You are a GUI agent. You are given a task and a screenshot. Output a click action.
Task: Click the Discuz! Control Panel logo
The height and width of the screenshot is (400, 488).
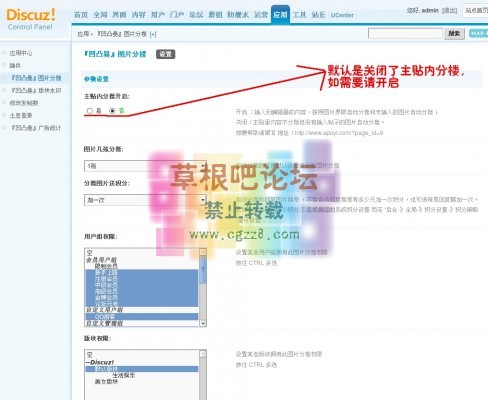30,19
